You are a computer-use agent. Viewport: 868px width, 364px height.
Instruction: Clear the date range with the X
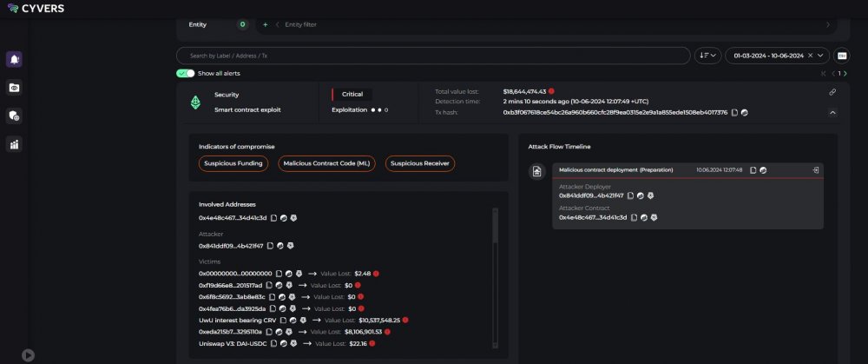[x=810, y=56]
